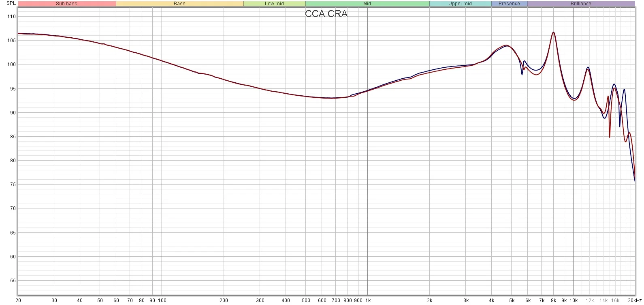Screen dimensions: 644x305
Task: Select the 200 frequency axis label
Action: click(x=224, y=301)
